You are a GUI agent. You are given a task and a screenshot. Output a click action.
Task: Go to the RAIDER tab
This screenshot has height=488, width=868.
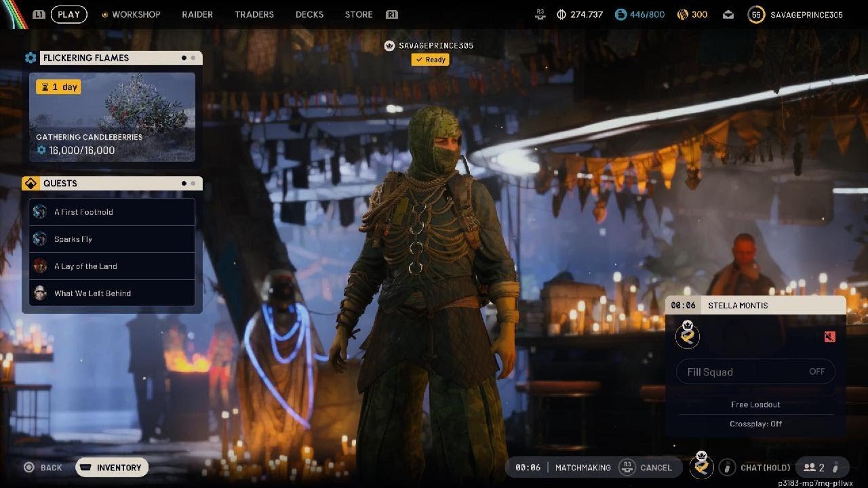[x=197, y=14]
